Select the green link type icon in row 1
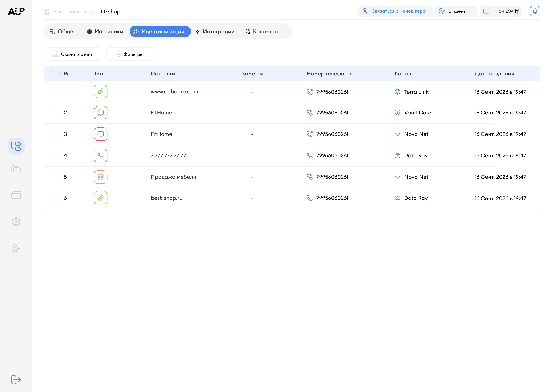The height and width of the screenshot is (392, 552). [101, 91]
